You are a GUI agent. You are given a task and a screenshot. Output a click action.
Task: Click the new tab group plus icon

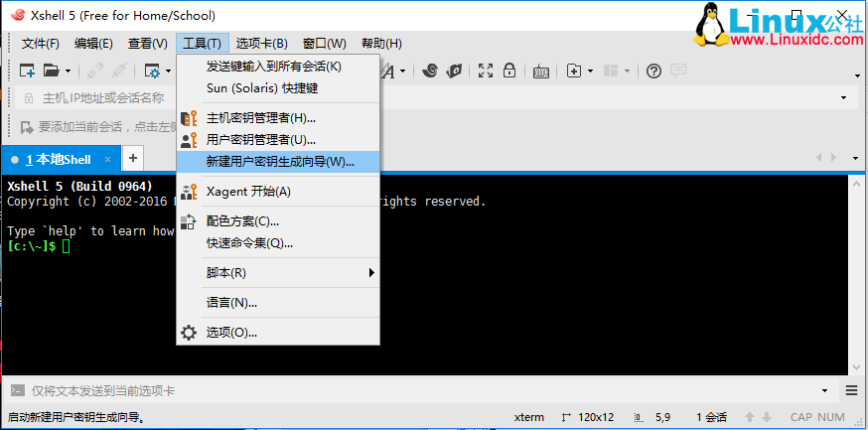pyautogui.click(x=574, y=71)
